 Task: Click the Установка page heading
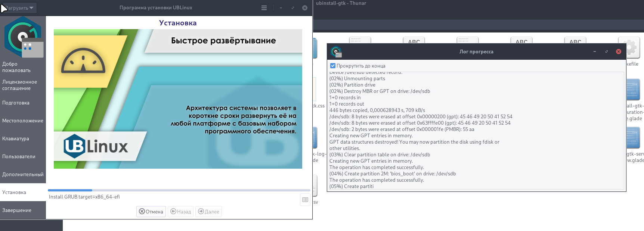click(178, 23)
